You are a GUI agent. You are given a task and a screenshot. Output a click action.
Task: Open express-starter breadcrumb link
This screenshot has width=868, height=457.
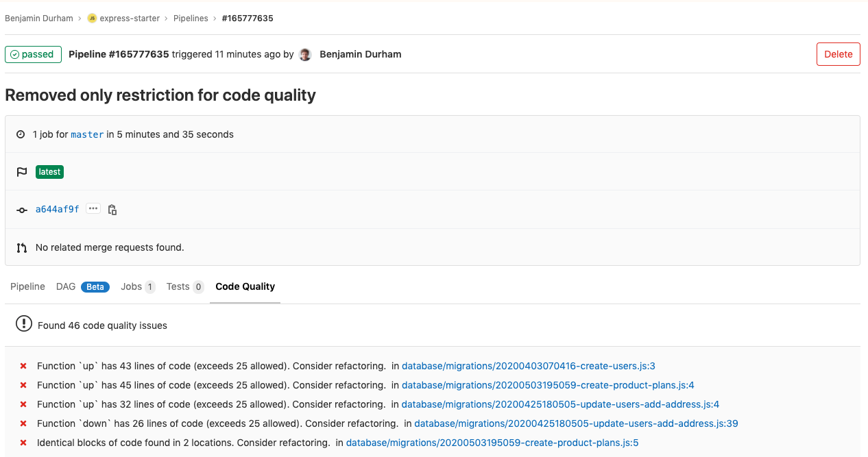pos(130,18)
